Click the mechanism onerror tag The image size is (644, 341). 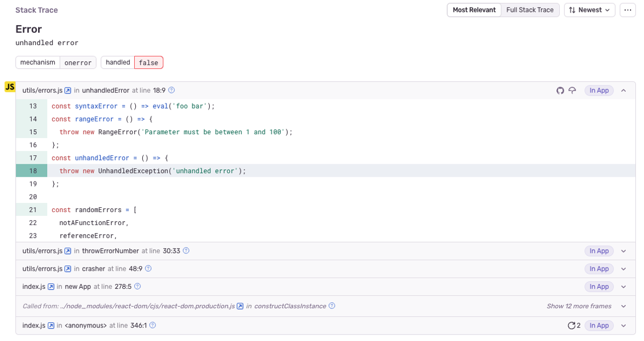(x=56, y=62)
